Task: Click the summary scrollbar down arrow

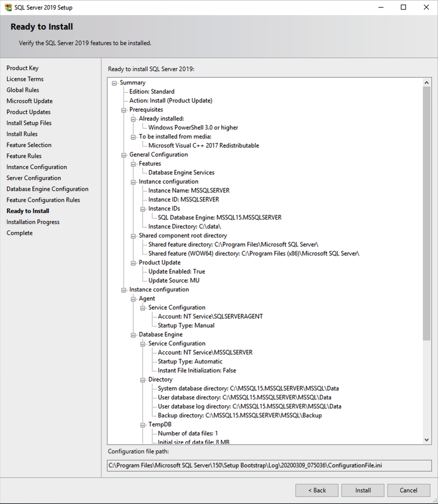Action: click(426, 439)
